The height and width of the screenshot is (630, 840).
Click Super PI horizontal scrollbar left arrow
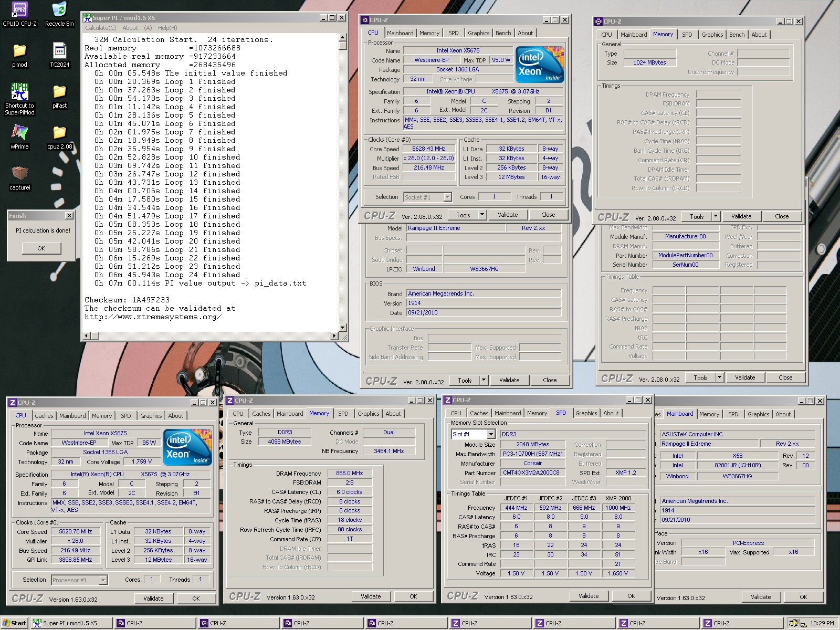point(87,335)
